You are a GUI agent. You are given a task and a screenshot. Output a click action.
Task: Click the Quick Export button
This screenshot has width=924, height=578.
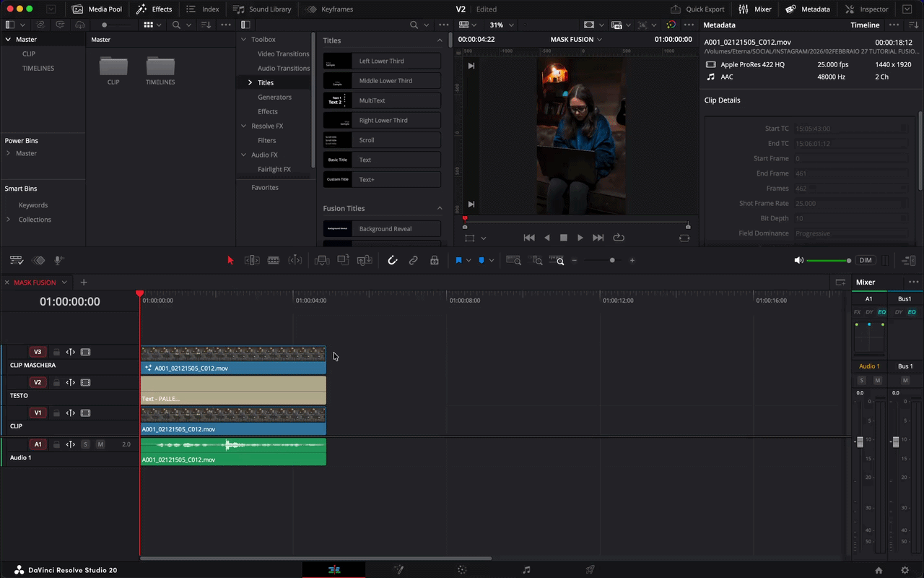697,9
